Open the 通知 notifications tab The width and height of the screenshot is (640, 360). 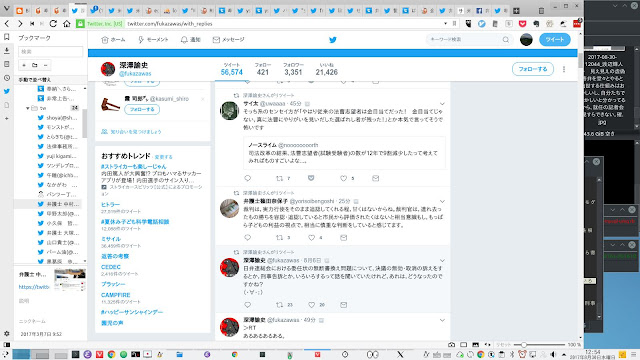[191, 40]
